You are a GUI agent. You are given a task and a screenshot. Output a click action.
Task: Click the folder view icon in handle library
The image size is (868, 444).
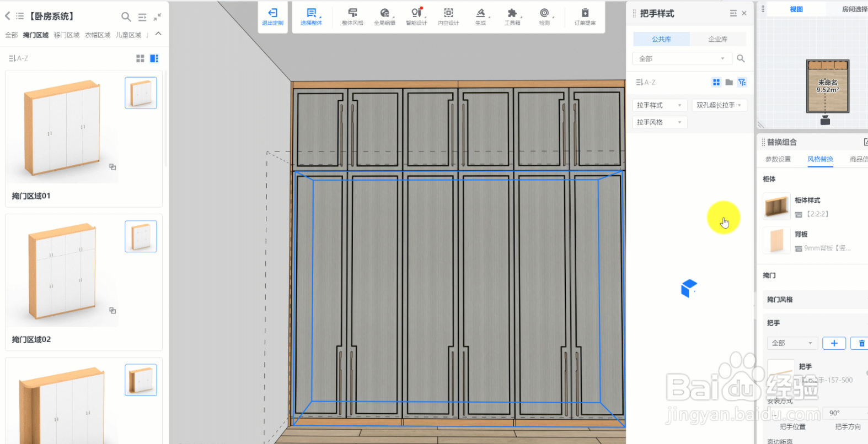click(729, 82)
